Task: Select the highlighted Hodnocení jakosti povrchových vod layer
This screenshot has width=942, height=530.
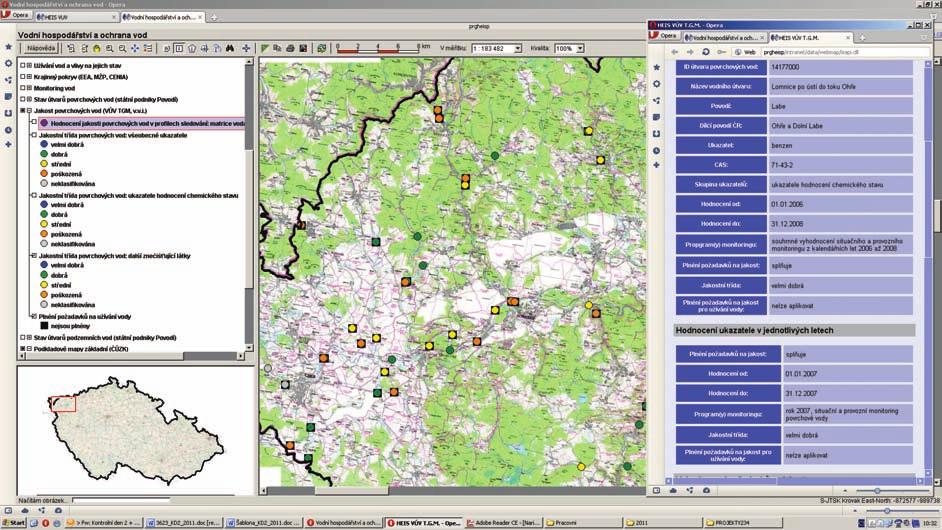Action: click(x=142, y=123)
